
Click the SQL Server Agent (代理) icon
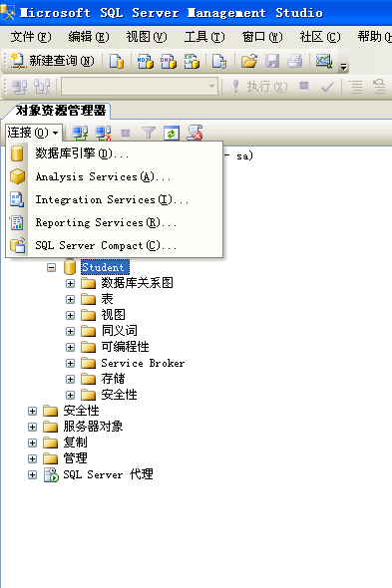[51, 474]
